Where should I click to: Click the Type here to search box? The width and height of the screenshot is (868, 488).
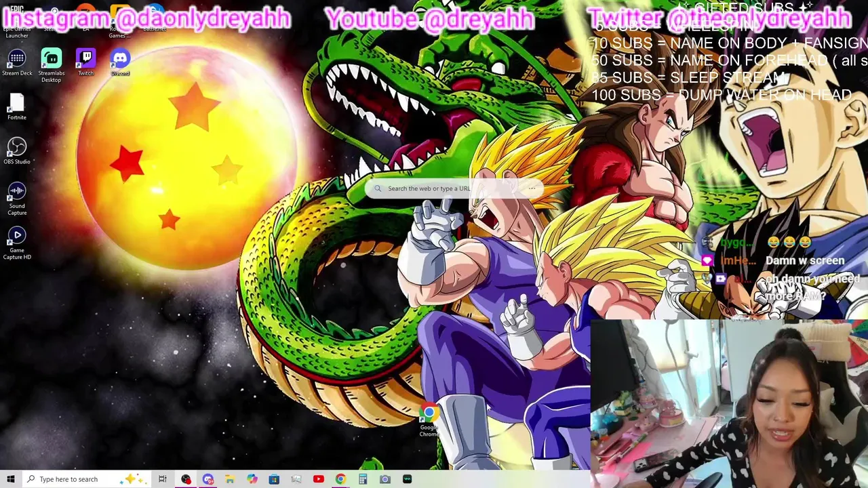(88, 479)
